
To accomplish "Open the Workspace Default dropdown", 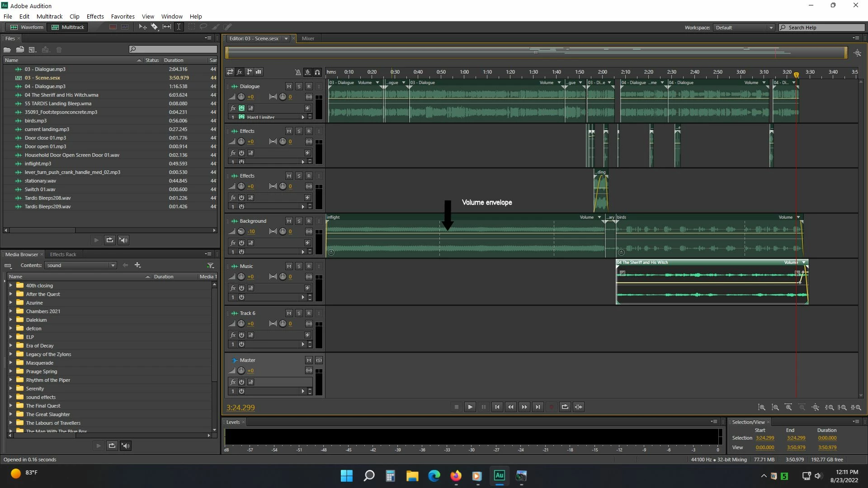I will click(x=744, y=28).
